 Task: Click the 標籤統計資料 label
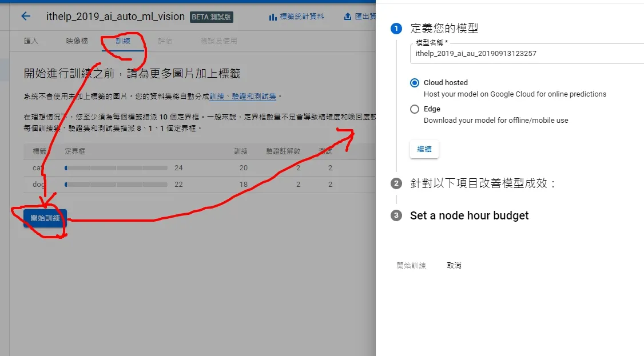pos(302,17)
